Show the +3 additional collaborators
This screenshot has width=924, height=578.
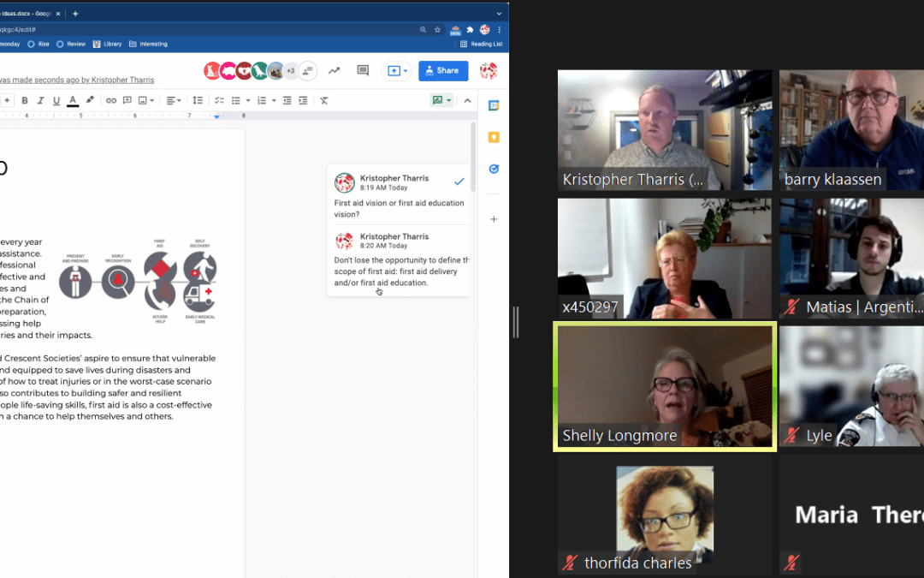point(291,71)
